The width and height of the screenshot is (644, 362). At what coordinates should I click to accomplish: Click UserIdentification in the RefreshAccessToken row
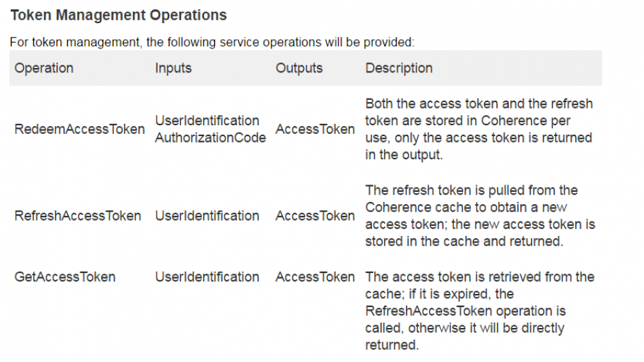(x=207, y=216)
